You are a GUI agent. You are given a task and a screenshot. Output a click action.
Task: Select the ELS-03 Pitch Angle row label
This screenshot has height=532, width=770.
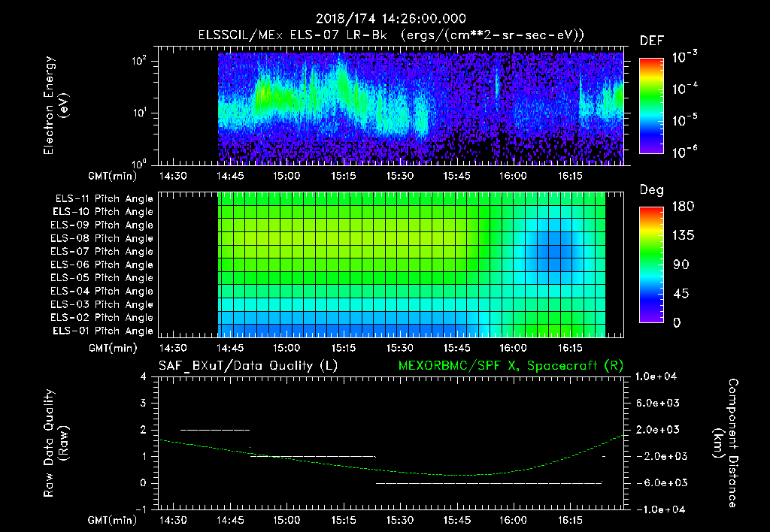pyautogui.click(x=102, y=304)
